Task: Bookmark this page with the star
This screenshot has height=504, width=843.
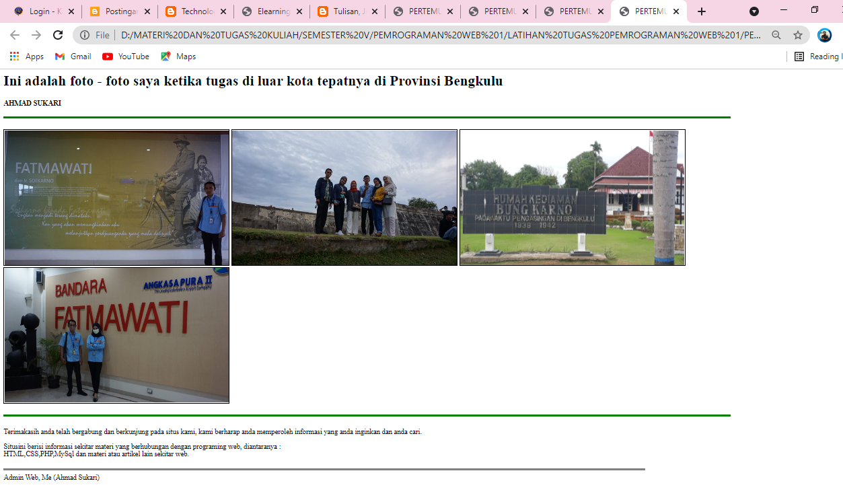Action: (x=798, y=35)
